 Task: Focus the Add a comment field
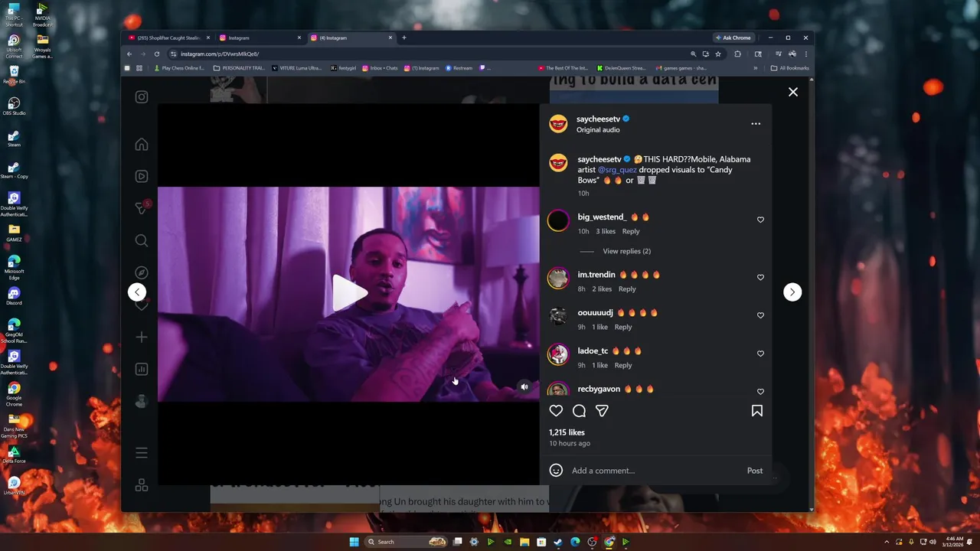pos(655,471)
